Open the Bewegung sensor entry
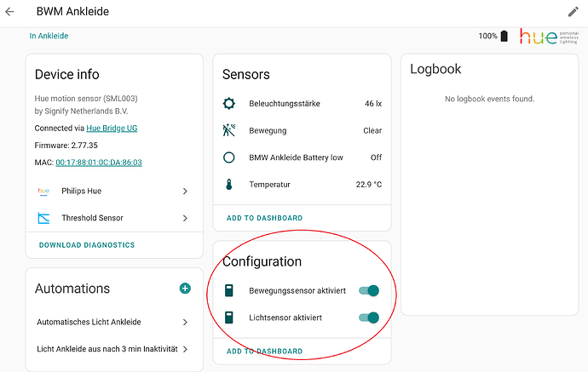 click(302, 130)
